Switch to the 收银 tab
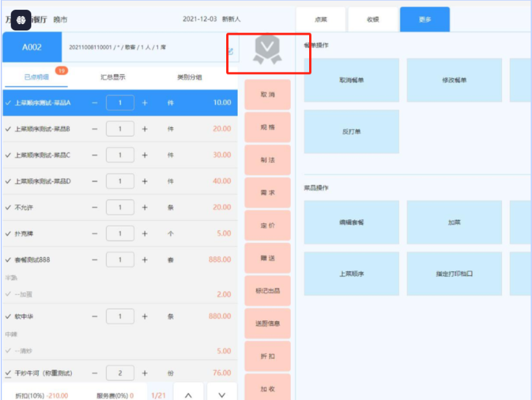 (x=373, y=19)
